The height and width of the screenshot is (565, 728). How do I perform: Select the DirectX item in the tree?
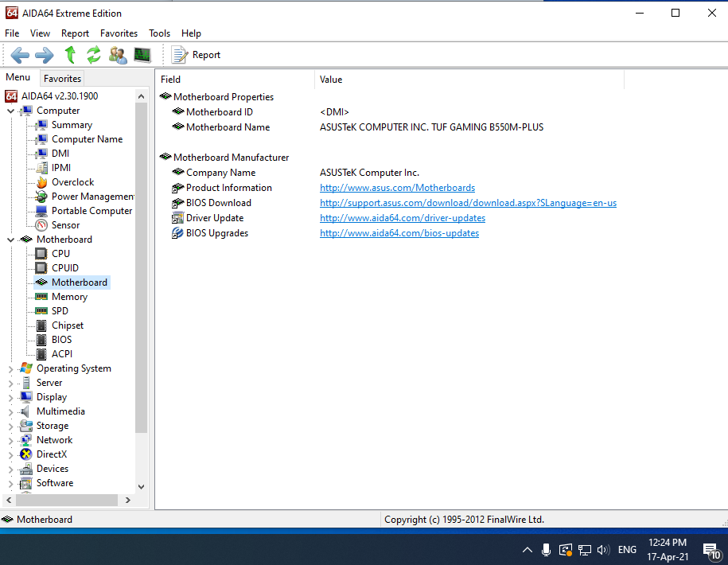click(x=52, y=454)
